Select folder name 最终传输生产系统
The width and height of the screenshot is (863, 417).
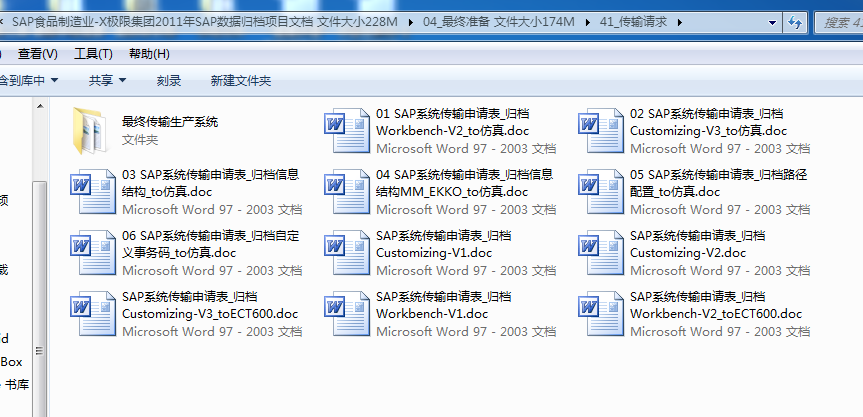click(170, 122)
